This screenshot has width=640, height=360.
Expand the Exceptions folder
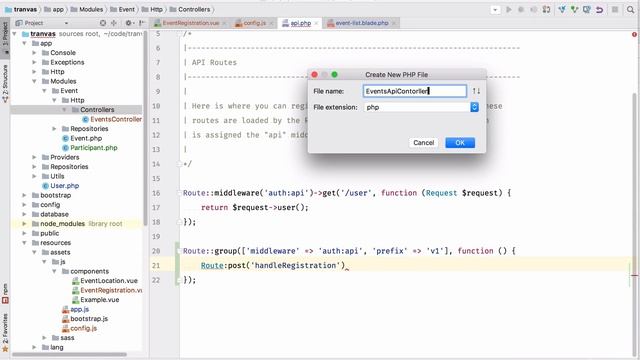(x=34, y=62)
